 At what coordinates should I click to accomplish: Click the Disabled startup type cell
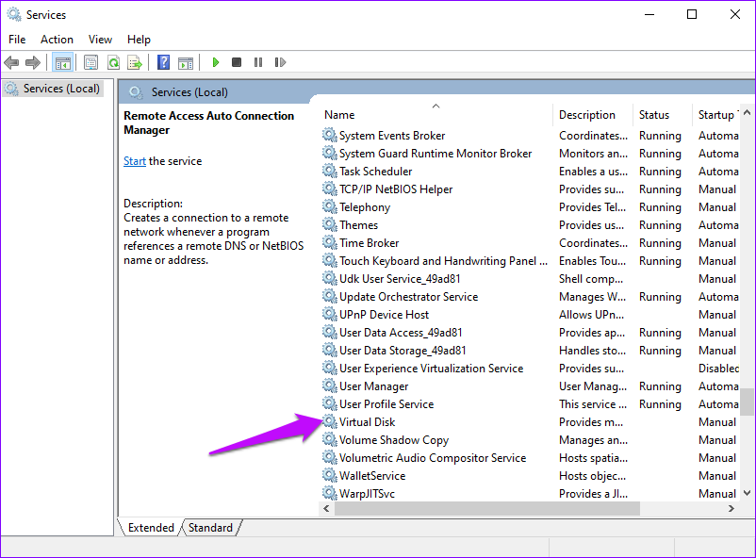718,369
